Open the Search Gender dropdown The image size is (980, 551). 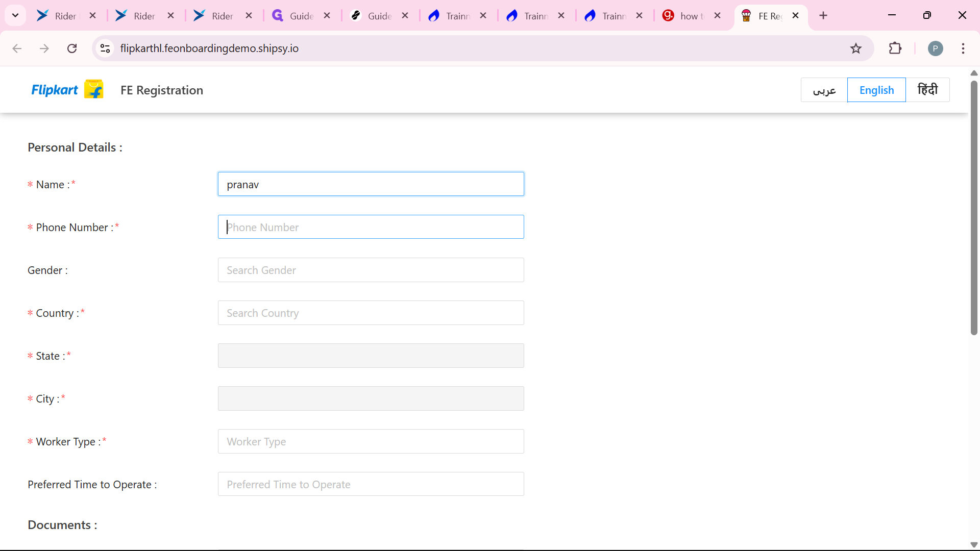(371, 270)
